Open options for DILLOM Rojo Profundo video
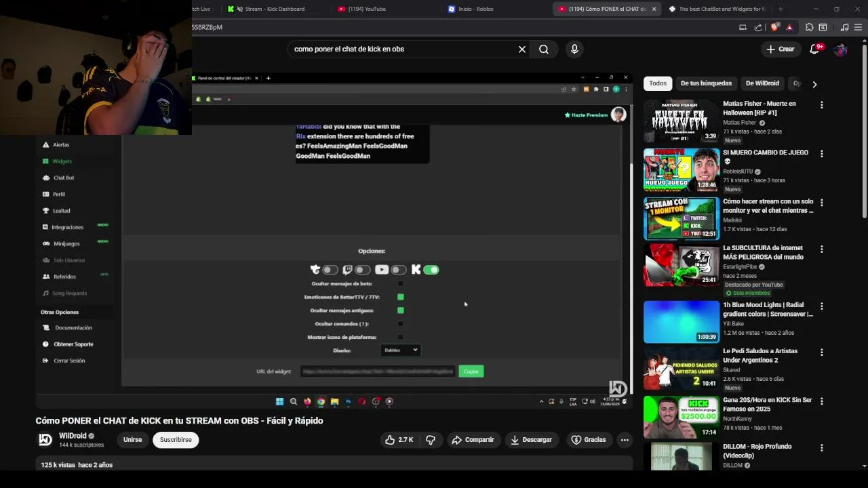Viewport: 868px width, 488px height. click(x=822, y=448)
